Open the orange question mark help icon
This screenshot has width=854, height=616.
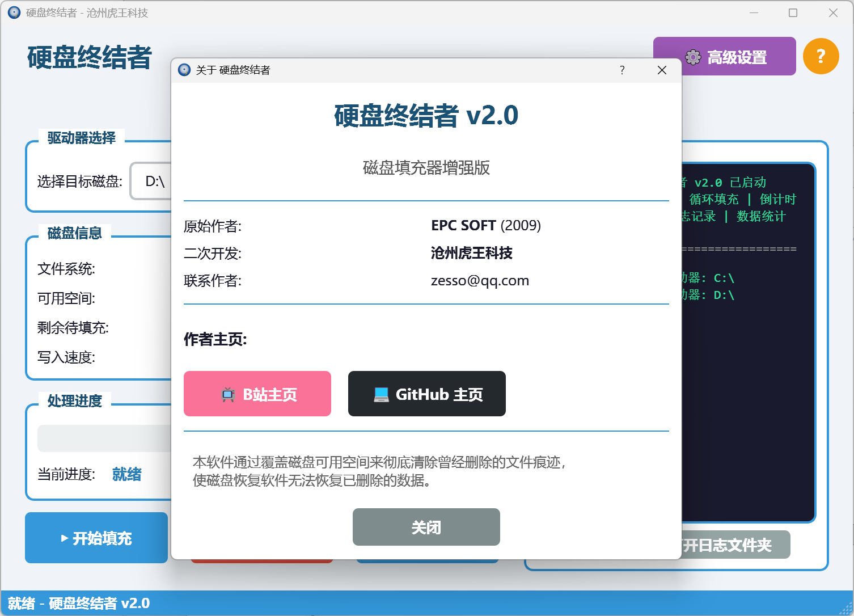click(820, 56)
